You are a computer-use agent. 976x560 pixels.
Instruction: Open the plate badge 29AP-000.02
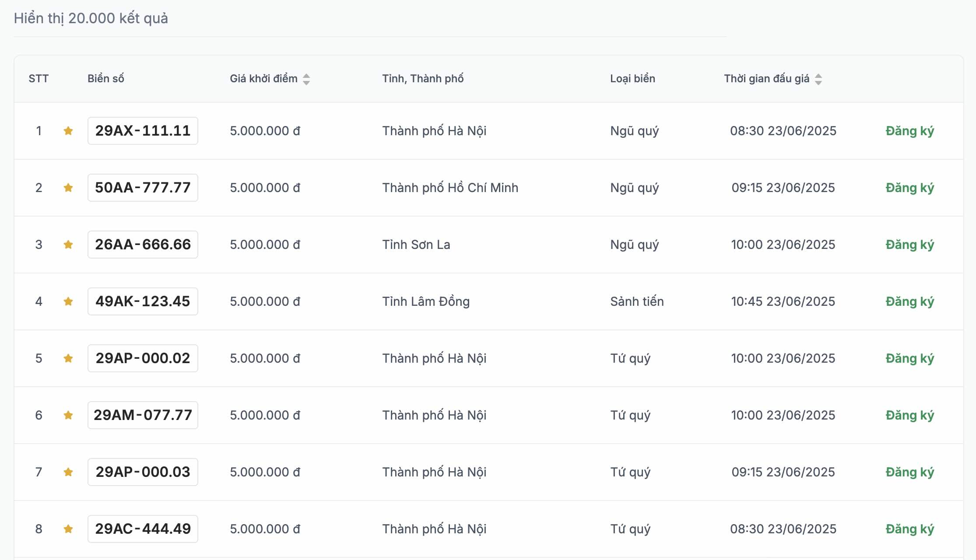point(143,358)
